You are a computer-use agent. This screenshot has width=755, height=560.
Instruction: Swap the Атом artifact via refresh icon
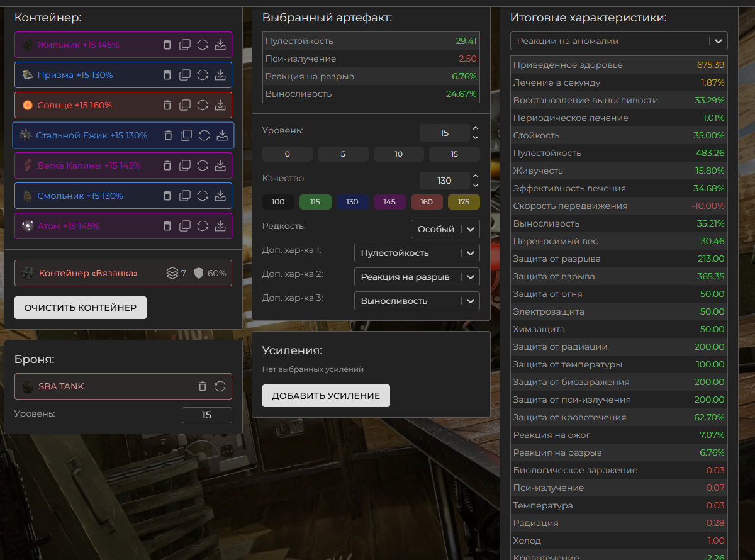tap(203, 226)
